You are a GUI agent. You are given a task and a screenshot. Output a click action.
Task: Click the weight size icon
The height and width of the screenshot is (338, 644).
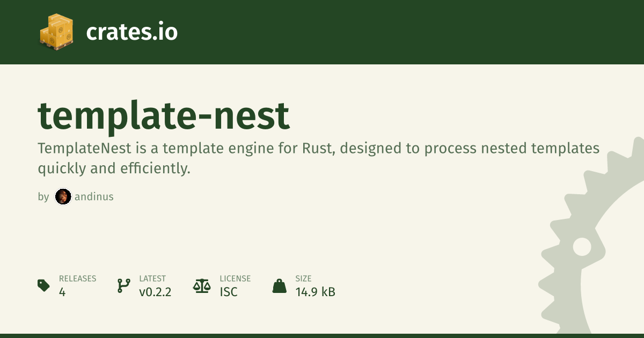pos(280,285)
